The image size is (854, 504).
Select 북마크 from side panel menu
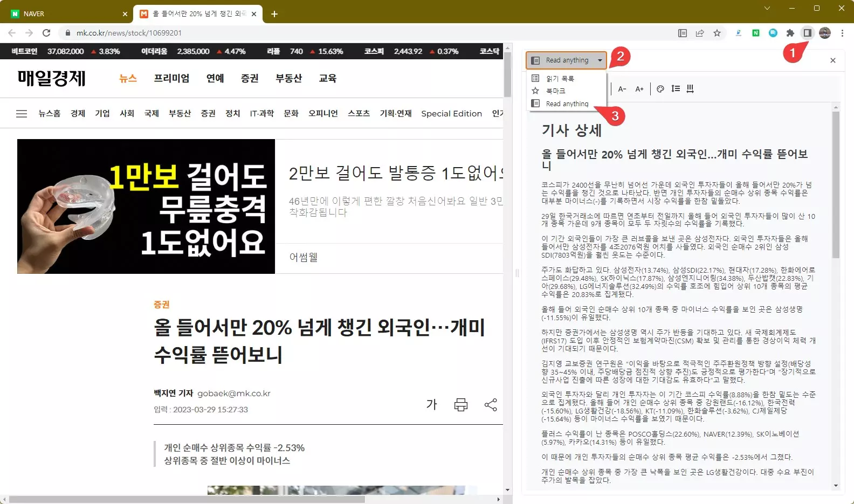pyautogui.click(x=566, y=91)
